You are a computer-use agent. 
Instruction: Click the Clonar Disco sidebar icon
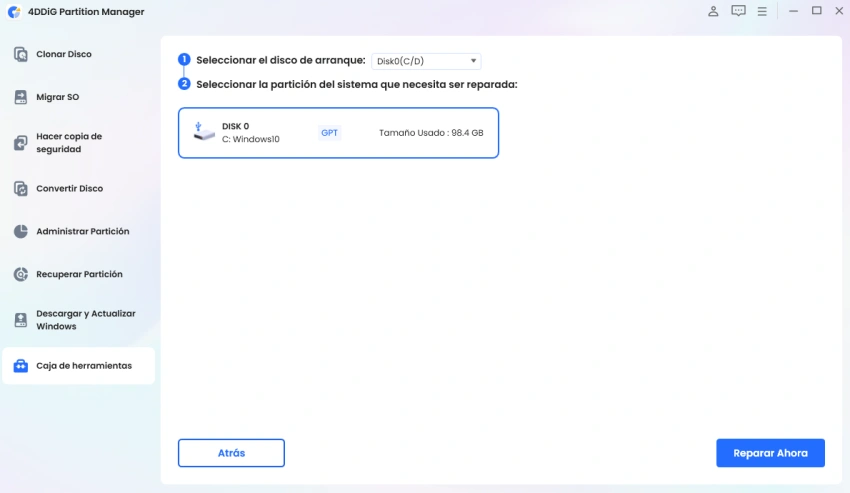point(21,54)
